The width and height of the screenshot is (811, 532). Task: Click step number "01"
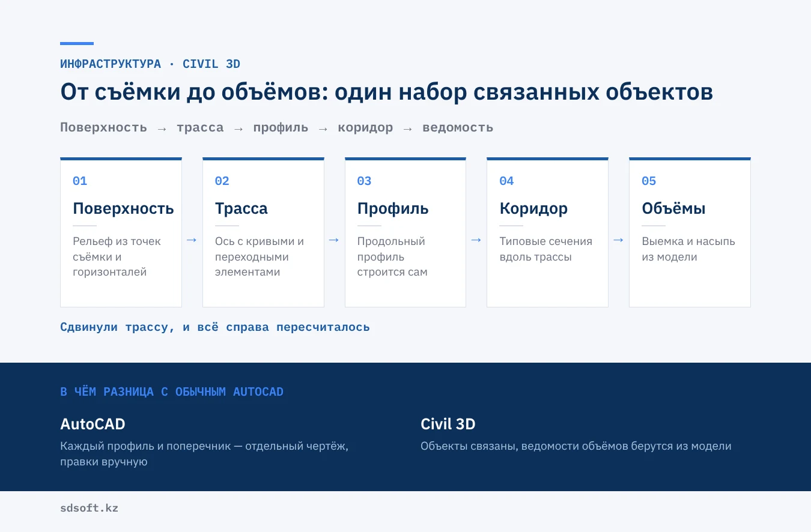coord(80,181)
